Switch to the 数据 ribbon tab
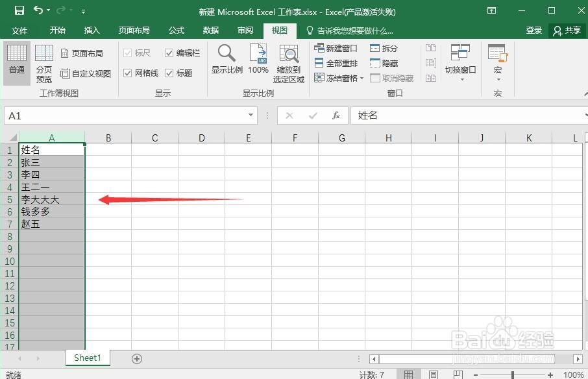 211,30
